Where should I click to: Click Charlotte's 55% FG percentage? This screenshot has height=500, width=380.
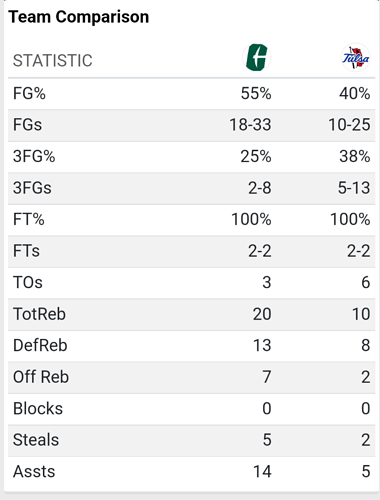256,93
